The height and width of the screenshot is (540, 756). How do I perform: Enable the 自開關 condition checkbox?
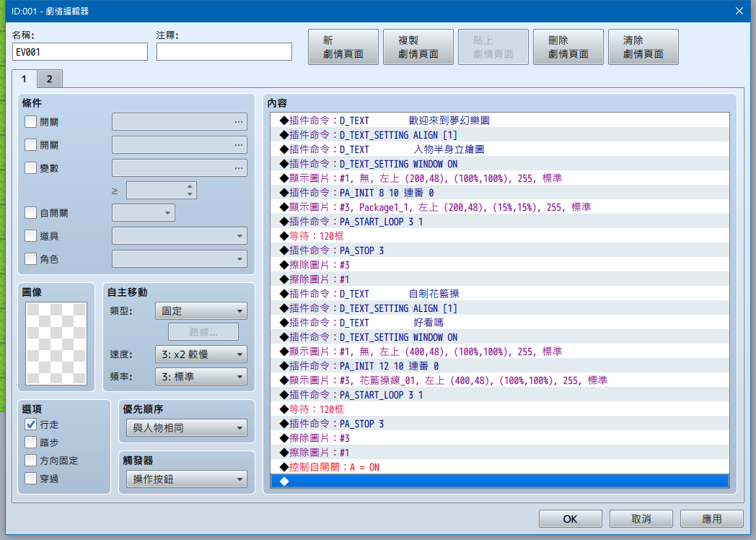(x=30, y=212)
